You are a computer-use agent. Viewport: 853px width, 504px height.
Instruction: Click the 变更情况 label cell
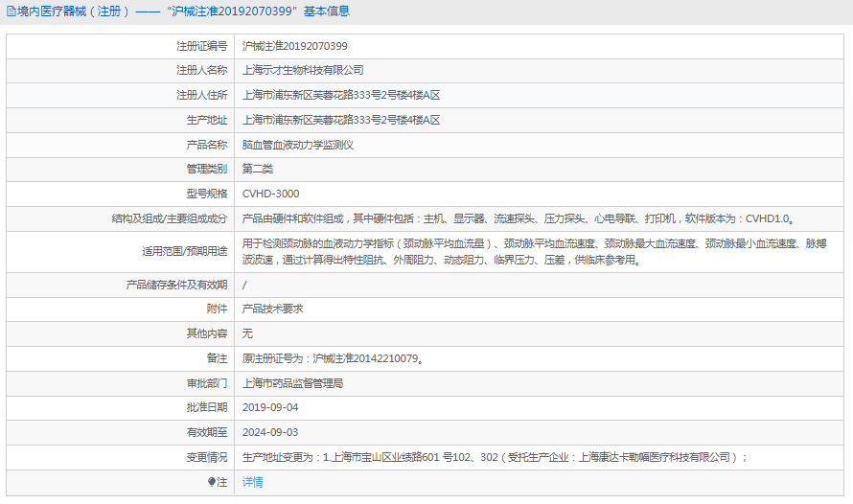pyautogui.click(x=120, y=458)
